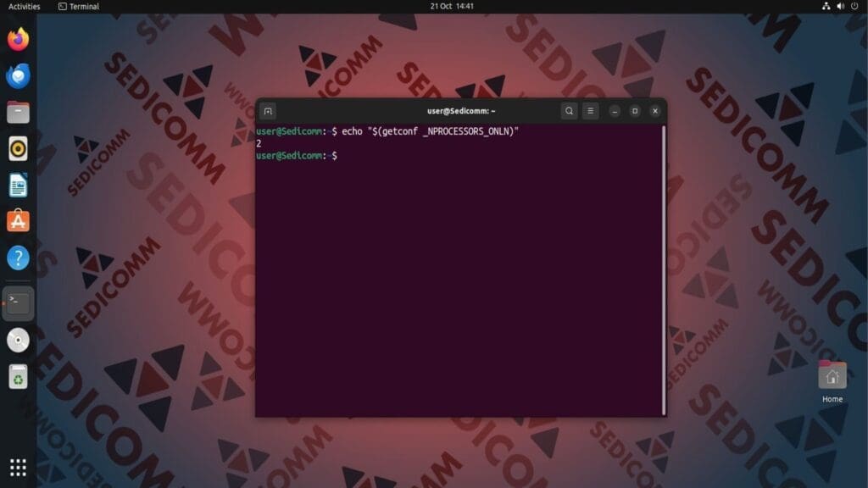The image size is (868, 488).
Task: Open the clock calendar showing 21 Oct 14:41
Action: pos(452,6)
